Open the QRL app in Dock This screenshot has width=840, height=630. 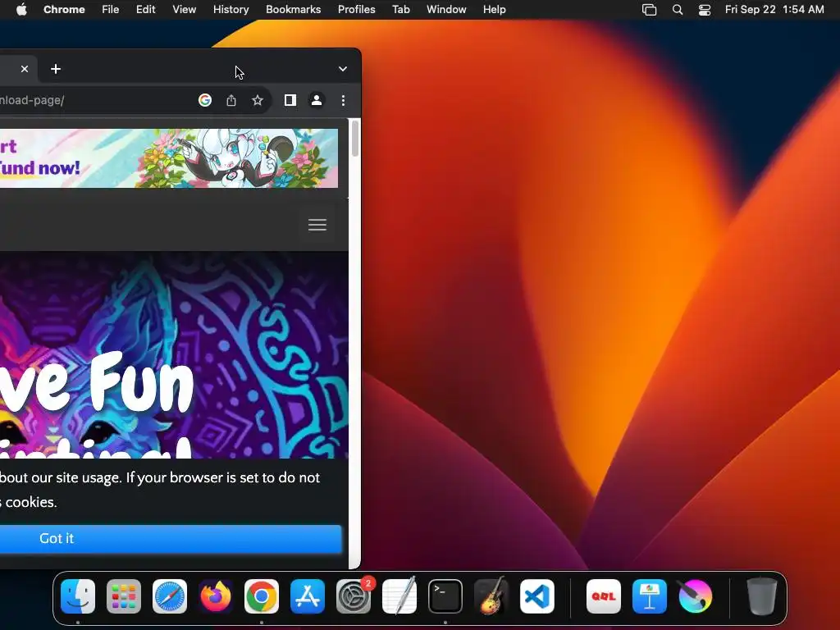[x=604, y=596]
